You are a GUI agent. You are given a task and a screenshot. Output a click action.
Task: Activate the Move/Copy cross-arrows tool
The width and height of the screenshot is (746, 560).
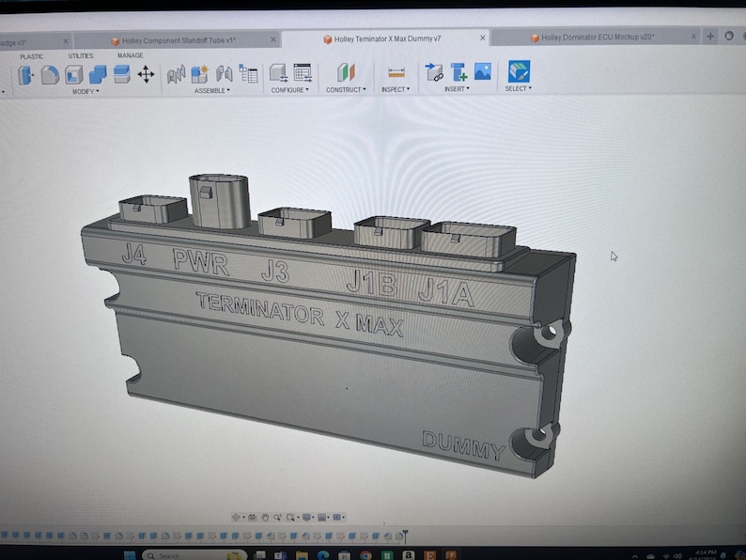click(146, 75)
